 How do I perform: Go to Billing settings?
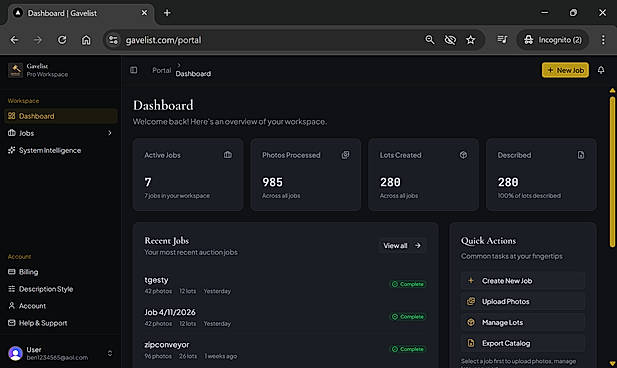61,272
